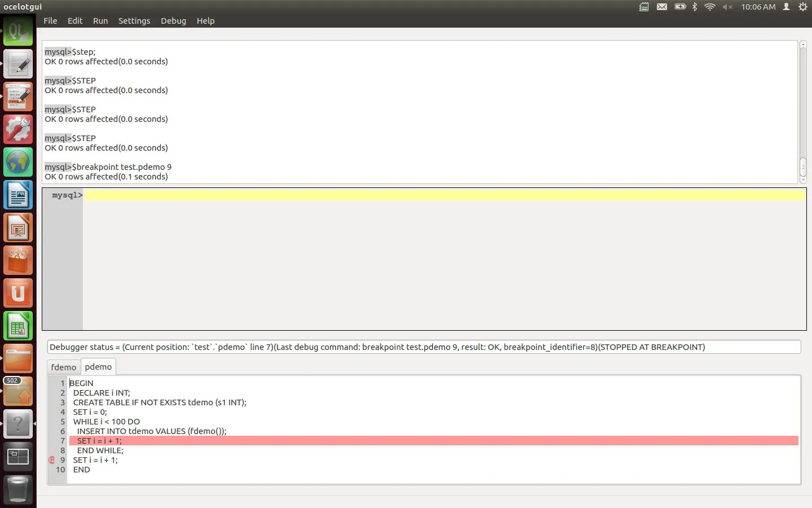Open the Help menu
Image resolution: width=812 pixels, height=508 pixels.
pyautogui.click(x=205, y=21)
